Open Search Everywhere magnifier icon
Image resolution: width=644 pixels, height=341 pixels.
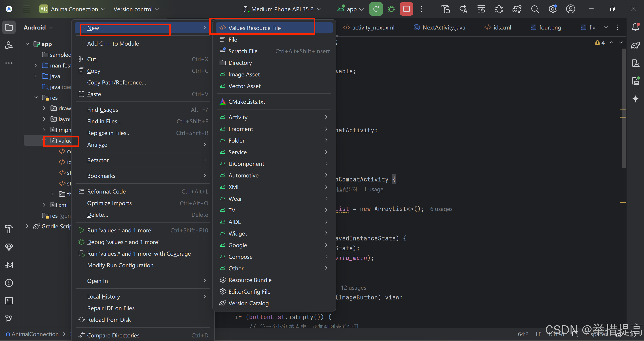click(535, 9)
